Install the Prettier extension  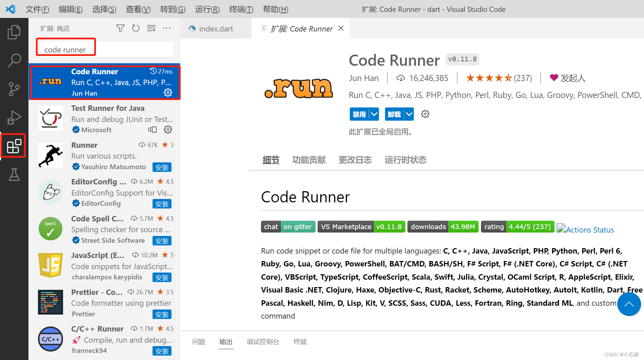pos(162,315)
